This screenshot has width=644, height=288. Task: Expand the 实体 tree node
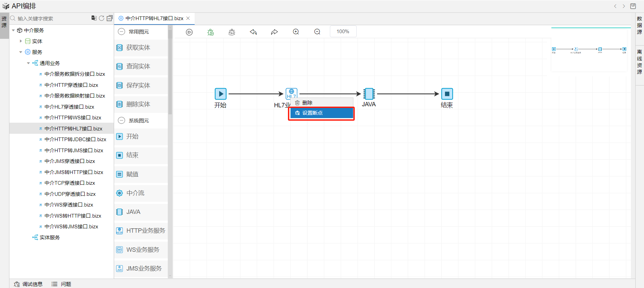(21, 41)
